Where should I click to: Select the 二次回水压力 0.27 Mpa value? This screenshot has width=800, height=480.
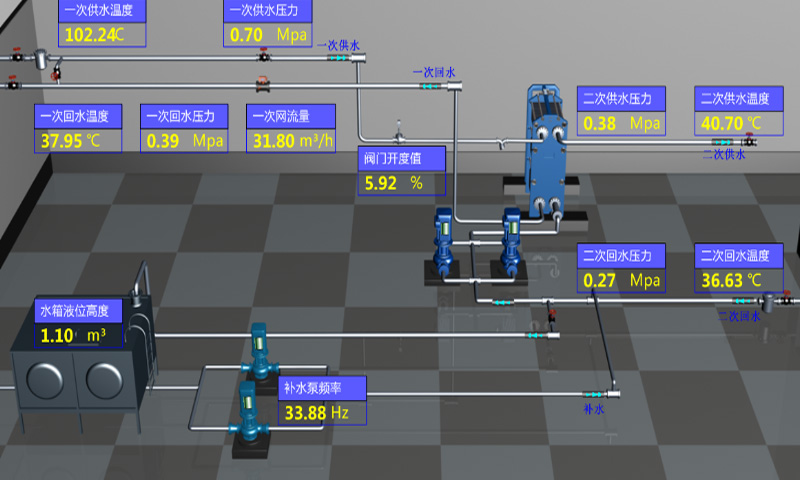point(621,280)
